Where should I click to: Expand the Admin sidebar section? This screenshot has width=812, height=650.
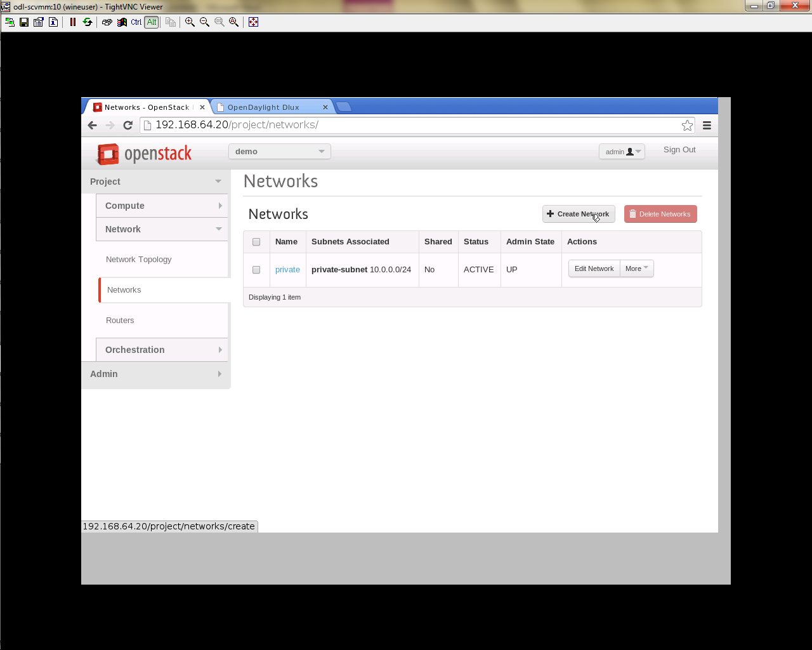(x=155, y=374)
